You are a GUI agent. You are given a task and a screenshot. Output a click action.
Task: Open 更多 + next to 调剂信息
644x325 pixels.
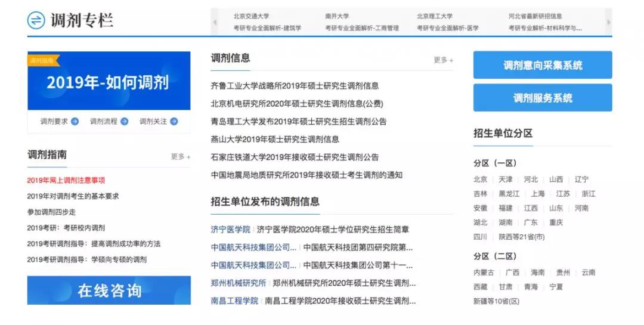444,60
